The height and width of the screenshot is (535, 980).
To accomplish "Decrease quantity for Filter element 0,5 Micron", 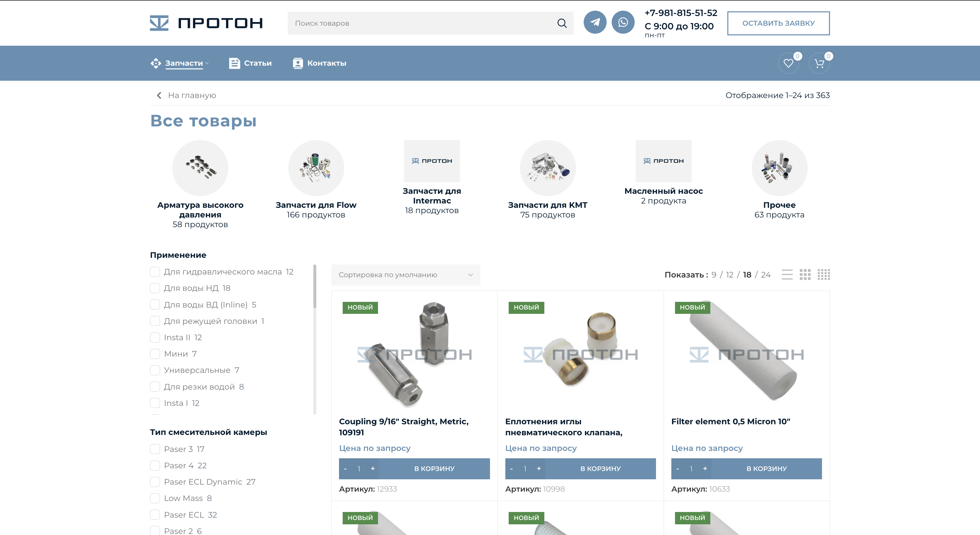I will tap(678, 468).
